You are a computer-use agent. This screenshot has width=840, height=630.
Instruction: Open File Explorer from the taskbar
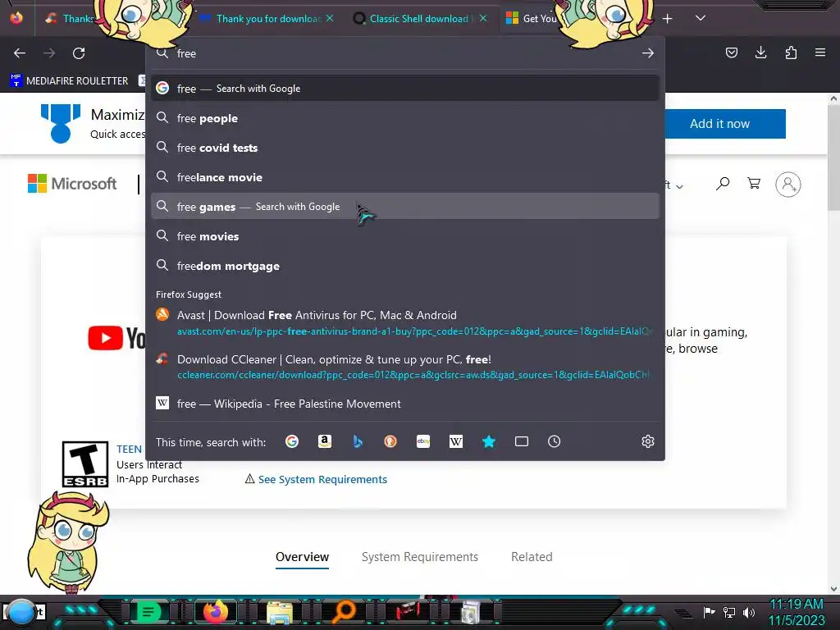[x=281, y=613]
